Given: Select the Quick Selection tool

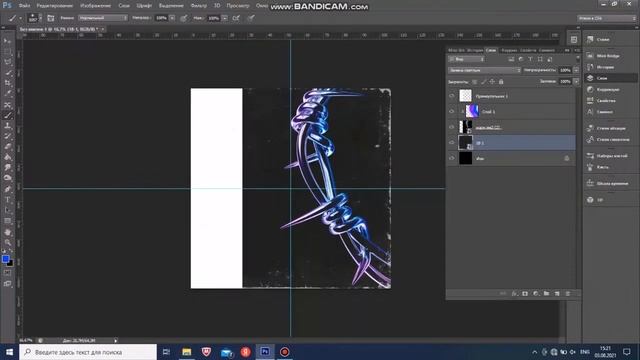Looking at the screenshot, I should [x=8, y=73].
